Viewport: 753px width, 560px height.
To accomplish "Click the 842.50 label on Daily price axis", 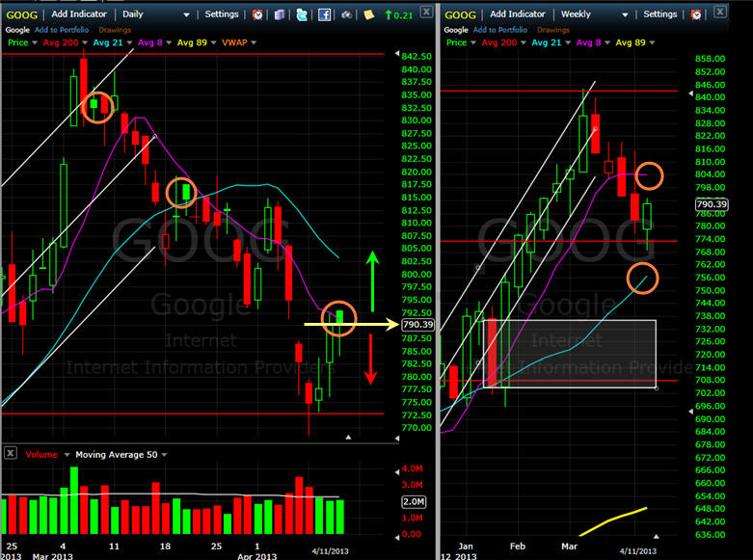I will click(x=417, y=56).
